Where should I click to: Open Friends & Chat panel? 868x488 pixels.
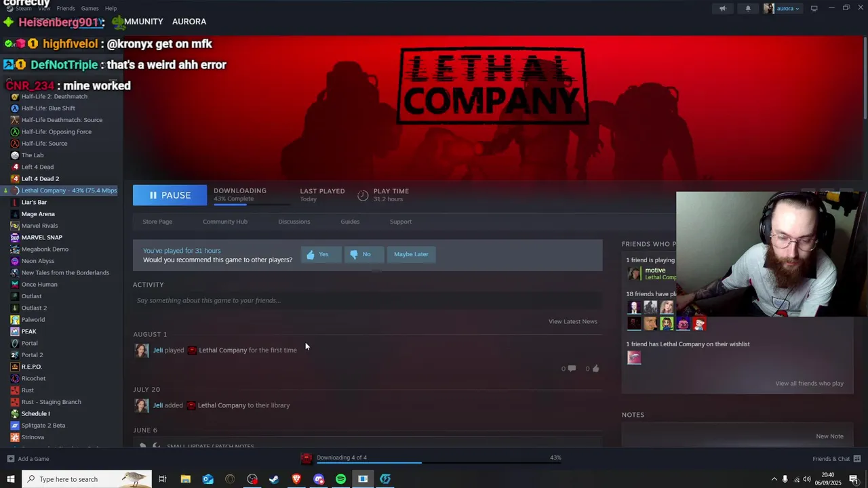[837, 459]
